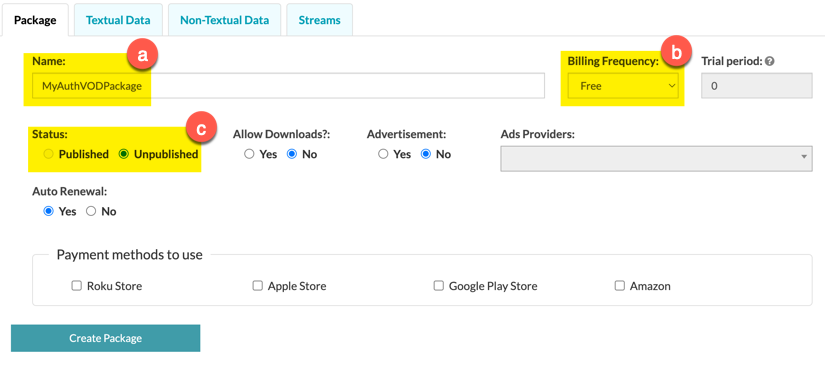The height and width of the screenshot is (365, 825).
Task: Choose No for Advertisement
Action: point(426,154)
